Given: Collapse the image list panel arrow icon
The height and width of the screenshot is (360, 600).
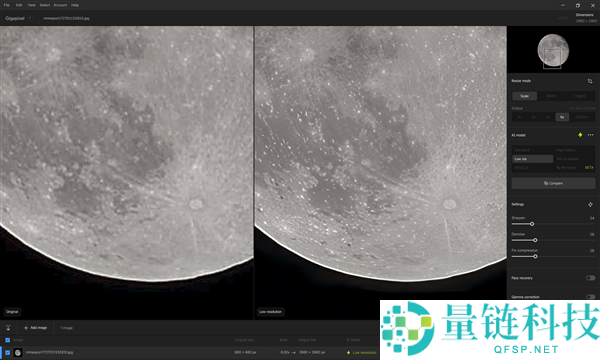Looking at the screenshot, I should point(8,328).
